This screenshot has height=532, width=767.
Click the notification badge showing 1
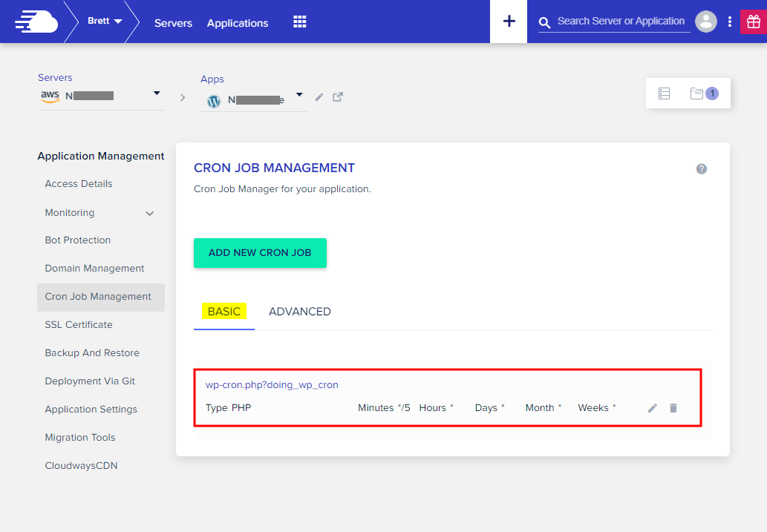pos(712,93)
